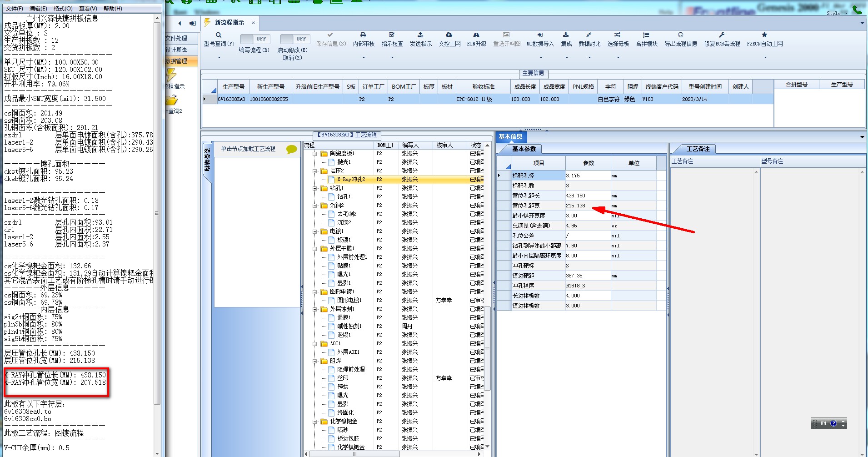The width and height of the screenshot is (868, 457).
Task: Select the 图形电镀1 process row
Action: (x=394, y=301)
